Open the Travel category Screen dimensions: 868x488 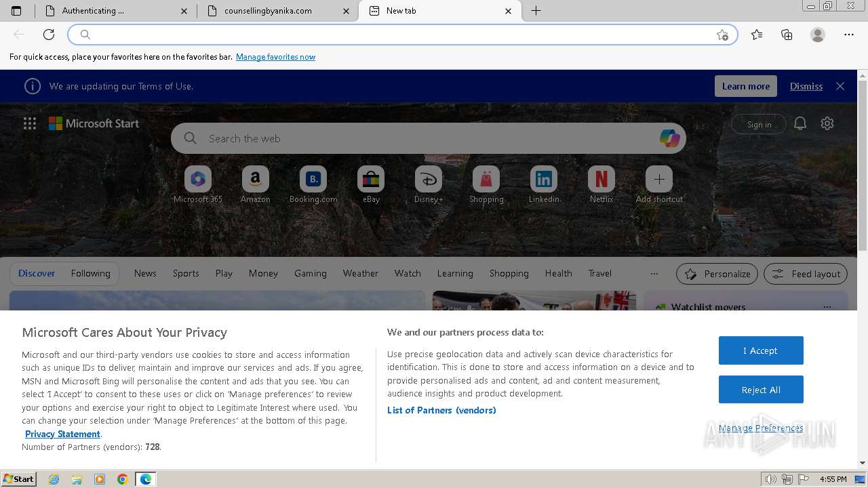[x=599, y=273]
